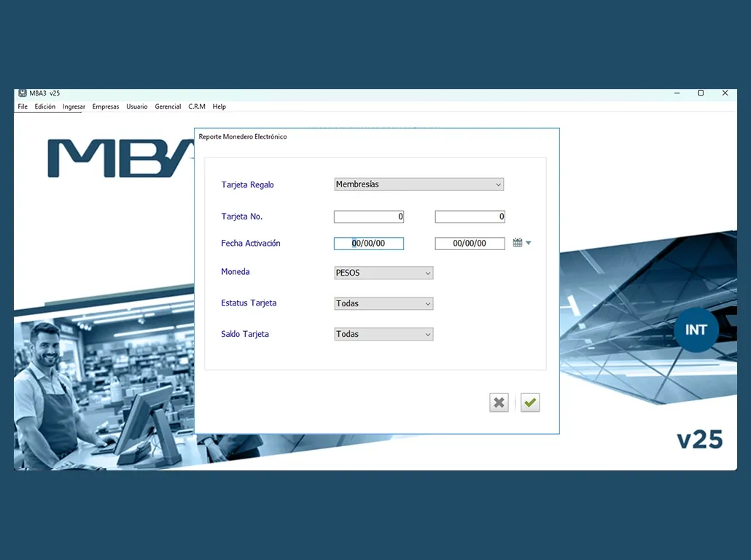
Task: Click the second Fecha Activación date field
Action: pyautogui.click(x=470, y=244)
